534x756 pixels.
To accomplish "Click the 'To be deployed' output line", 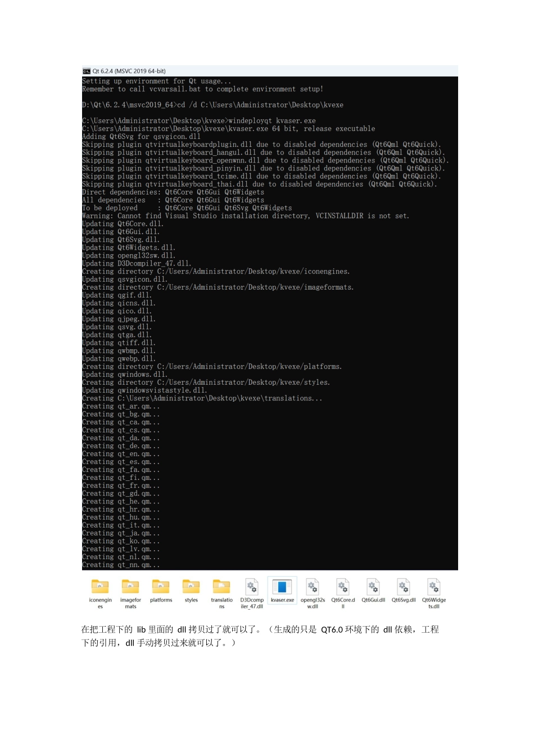I will pyautogui.click(x=187, y=208).
